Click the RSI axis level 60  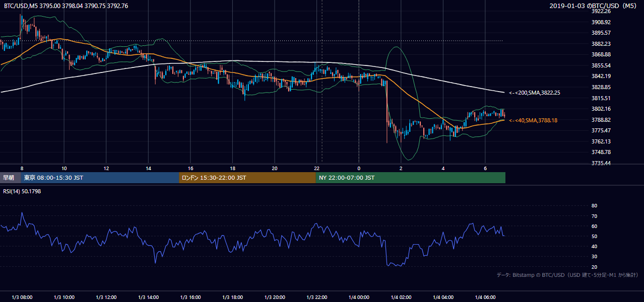pyautogui.click(x=594, y=226)
